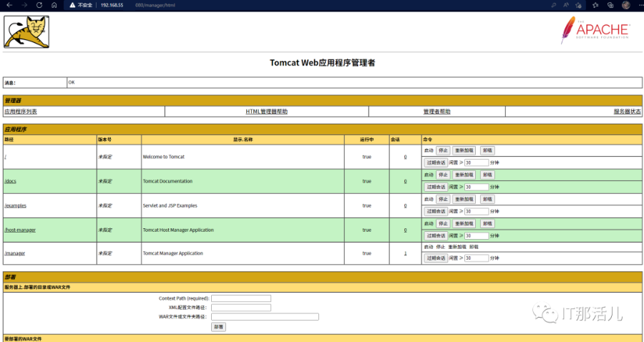Click session count 1 in /manager row
644x342 pixels.
pos(406,253)
